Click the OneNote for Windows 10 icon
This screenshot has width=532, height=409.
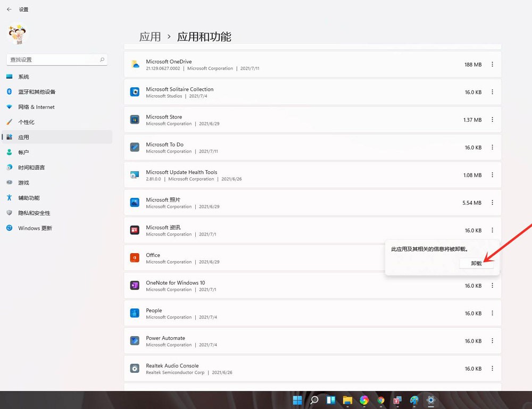135,286
